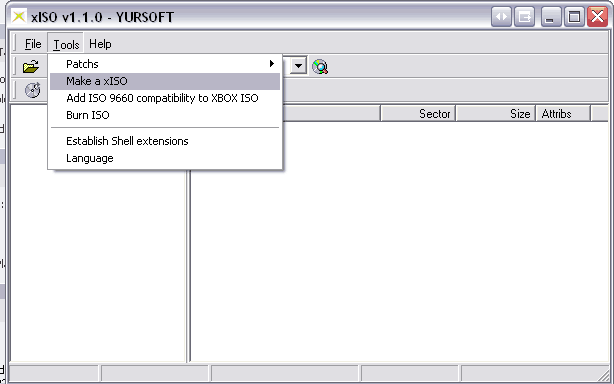Open the folder icon in toolbar
This screenshot has width=614, height=384.
pyautogui.click(x=31, y=67)
